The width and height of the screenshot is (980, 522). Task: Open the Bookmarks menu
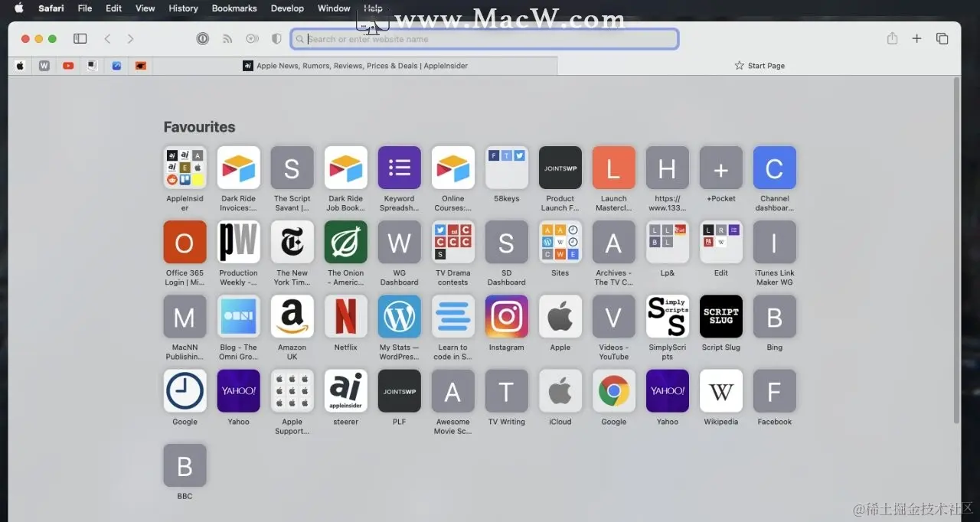pyautogui.click(x=236, y=8)
